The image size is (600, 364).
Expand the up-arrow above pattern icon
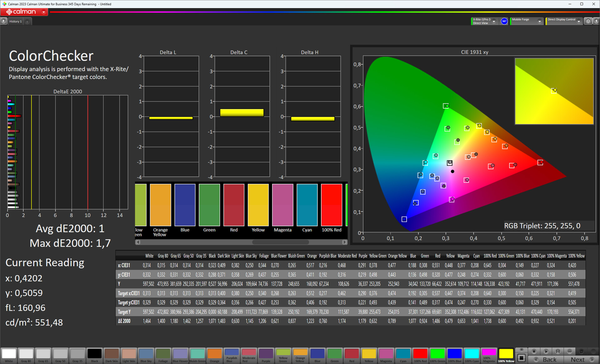tap(521, 350)
